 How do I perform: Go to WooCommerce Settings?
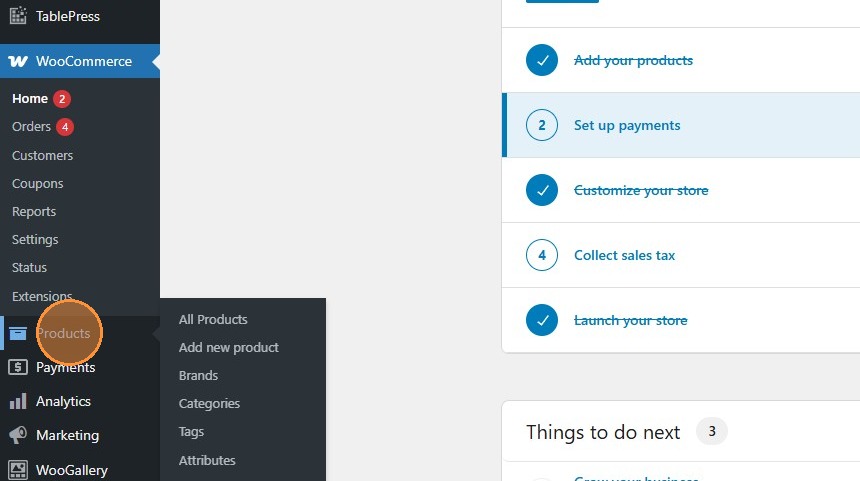[35, 239]
